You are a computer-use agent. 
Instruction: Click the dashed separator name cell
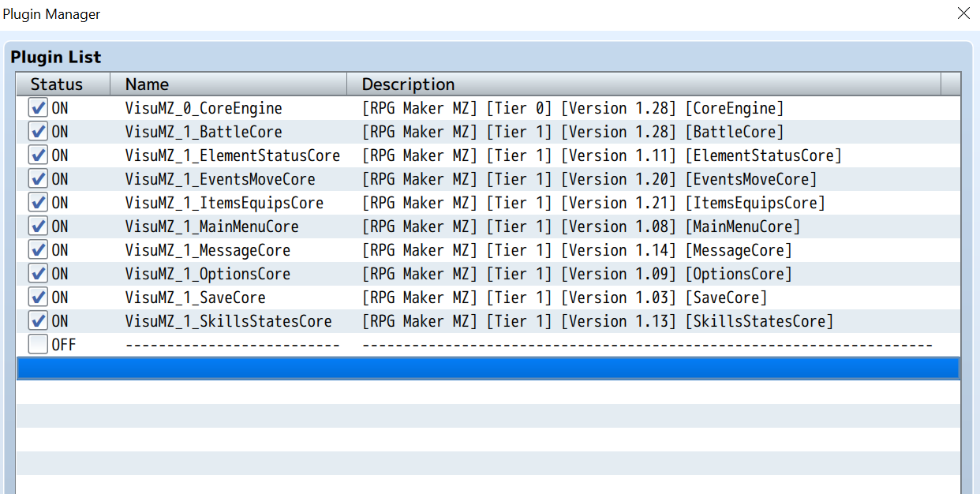point(233,345)
